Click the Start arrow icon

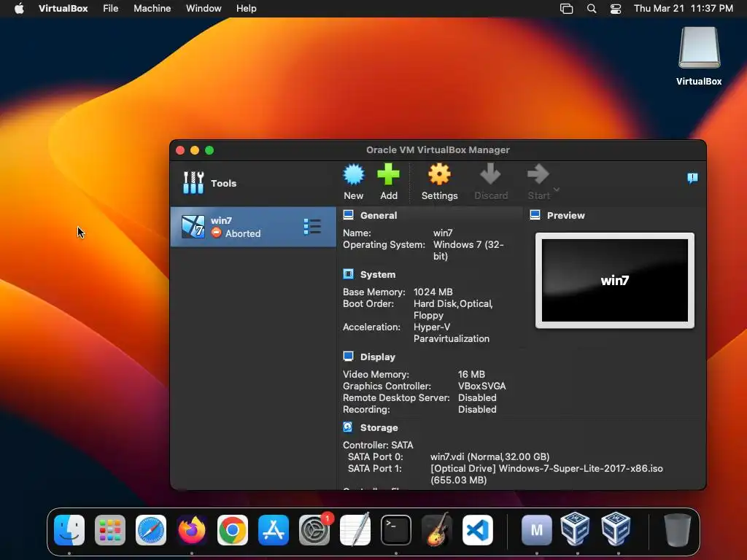point(538,174)
